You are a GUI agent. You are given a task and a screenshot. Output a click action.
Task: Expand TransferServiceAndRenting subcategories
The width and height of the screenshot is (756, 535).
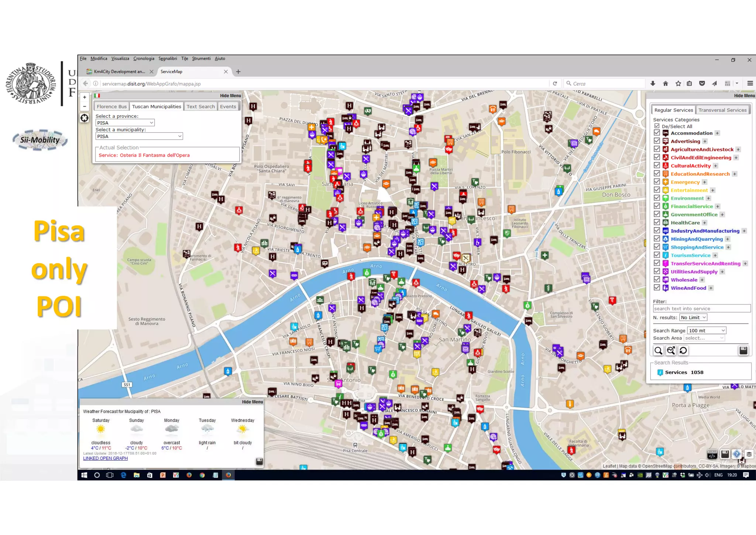pos(745,263)
